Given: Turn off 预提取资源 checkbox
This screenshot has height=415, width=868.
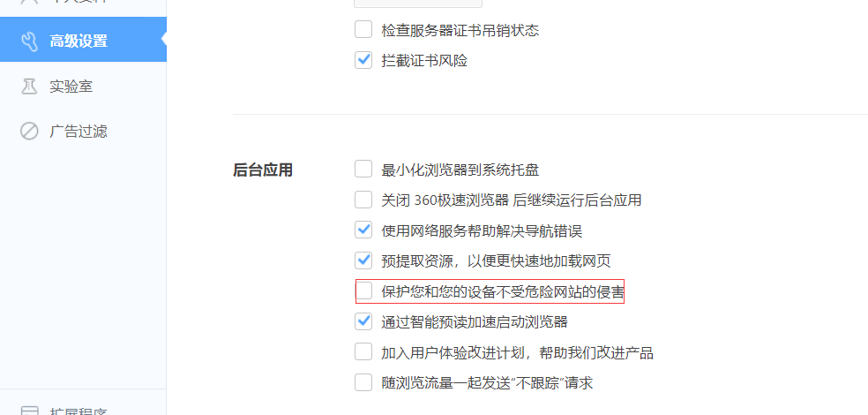Looking at the screenshot, I should 363,260.
